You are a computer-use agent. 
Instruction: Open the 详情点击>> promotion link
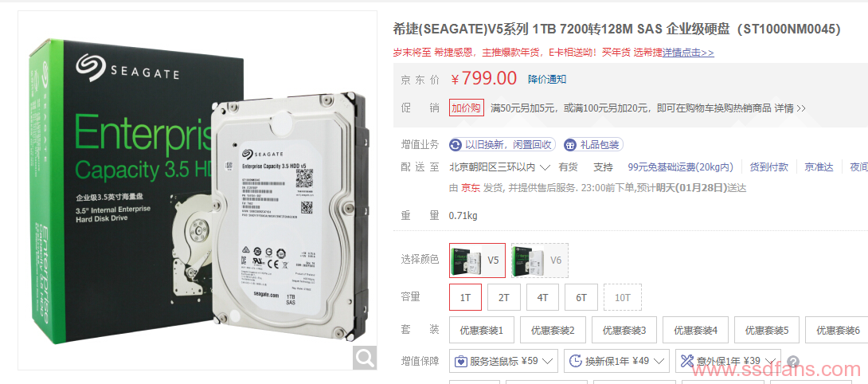click(688, 53)
